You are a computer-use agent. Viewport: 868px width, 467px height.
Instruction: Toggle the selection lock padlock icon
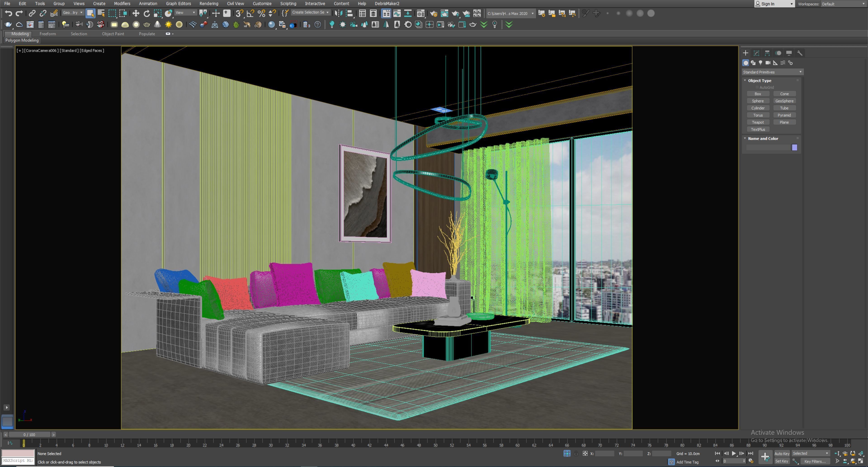576,453
